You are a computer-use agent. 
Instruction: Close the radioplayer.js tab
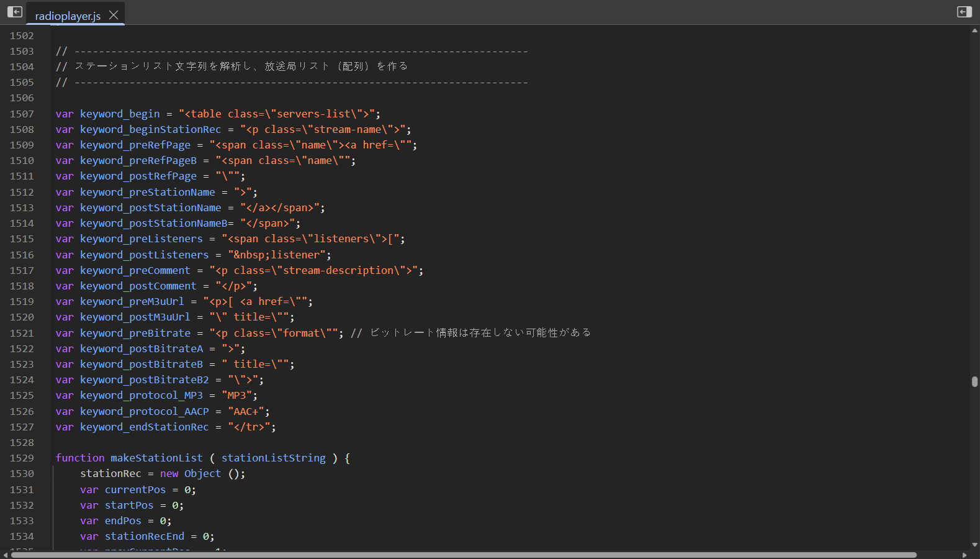tap(114, 15)
